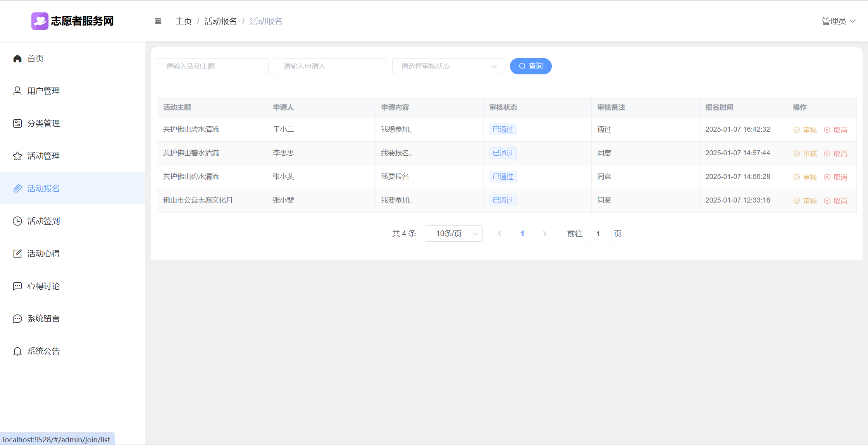Viewport: 868px width, 445px height.
Task: Click the 请输入活动主题 input field
Action: (x=213, y=66)
